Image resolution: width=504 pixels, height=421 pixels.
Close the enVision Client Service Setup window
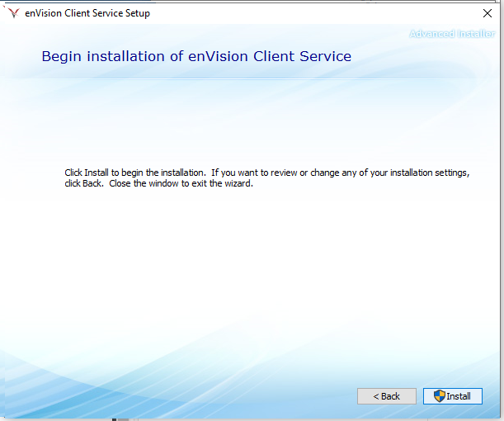click(x=488, y=13)
